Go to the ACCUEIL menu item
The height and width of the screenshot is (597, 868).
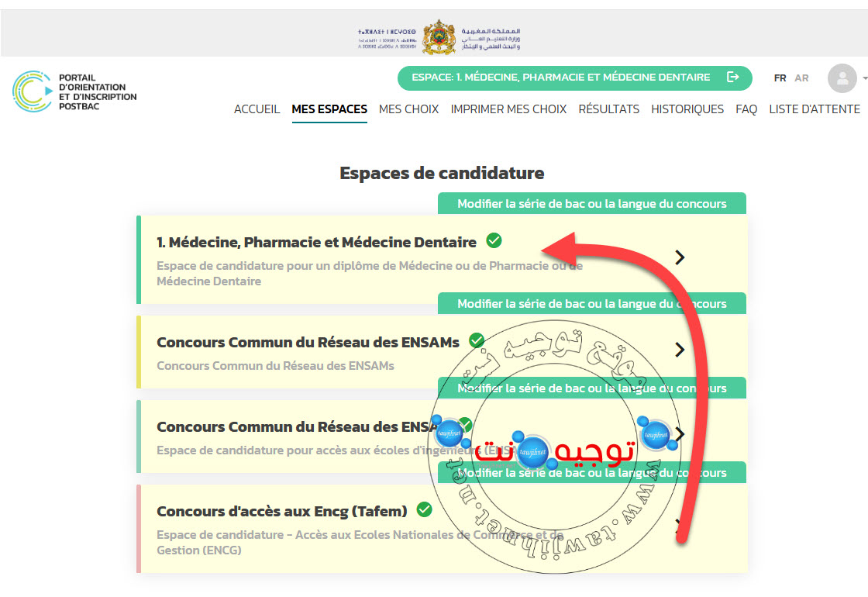pos(257,109)
